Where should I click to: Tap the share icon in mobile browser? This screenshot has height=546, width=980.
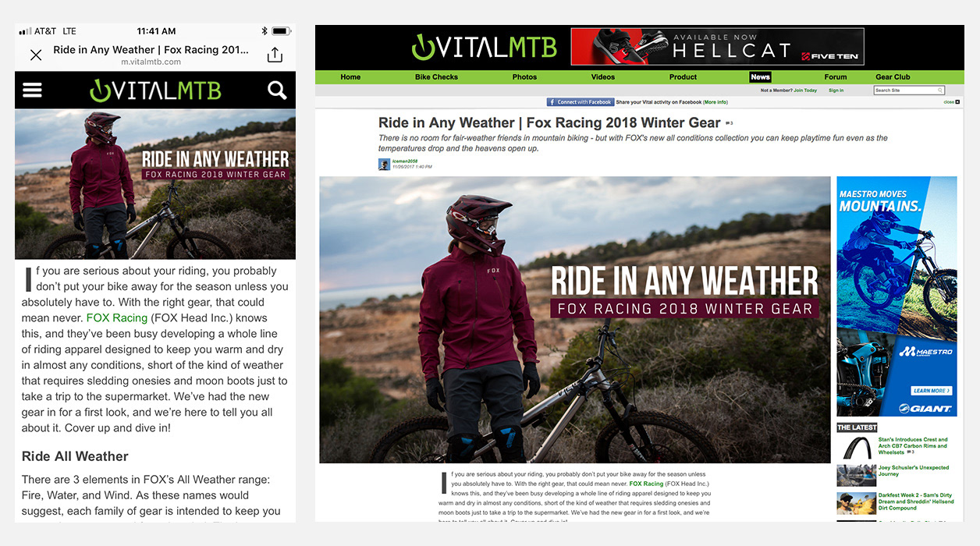(274, 55)
